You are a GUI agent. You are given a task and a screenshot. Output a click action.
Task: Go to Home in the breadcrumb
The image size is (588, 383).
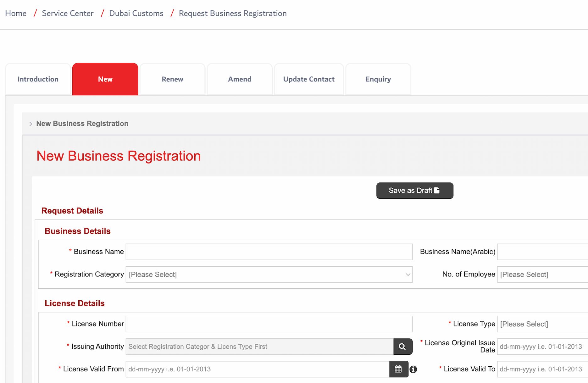coord(16,13)
